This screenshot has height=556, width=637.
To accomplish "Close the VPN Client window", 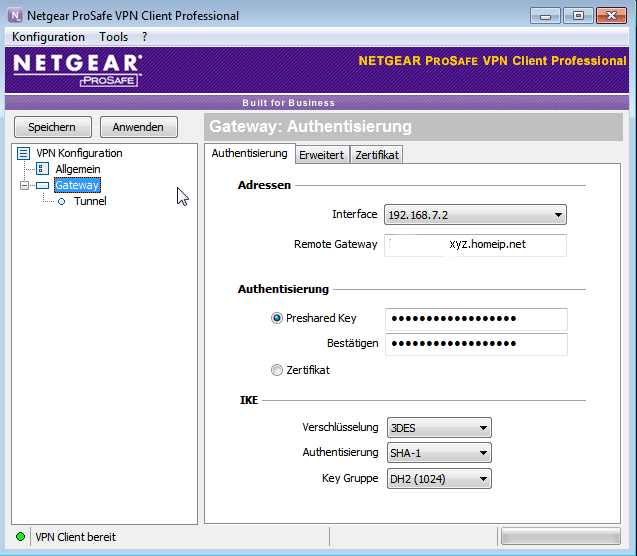I will (x=611, y=16).
